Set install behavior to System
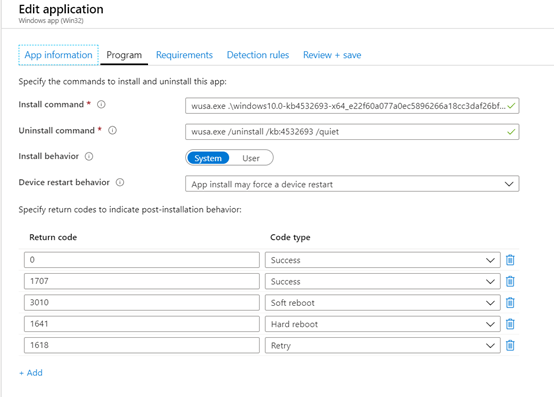This screenshot has height=397, width=554. [x=208, y=158]
